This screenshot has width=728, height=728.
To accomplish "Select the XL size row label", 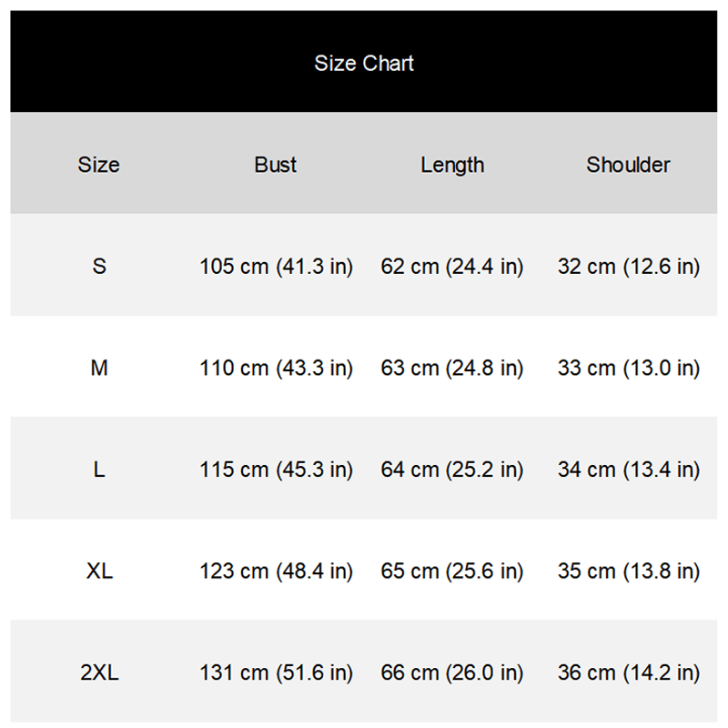I will (x=98, y=571).
